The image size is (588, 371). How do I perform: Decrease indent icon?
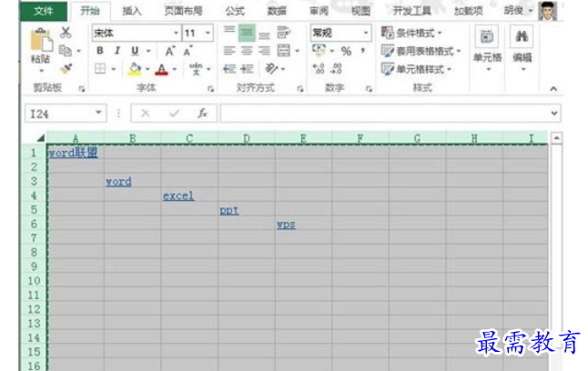pyautogui.click(x=229, y=69)
